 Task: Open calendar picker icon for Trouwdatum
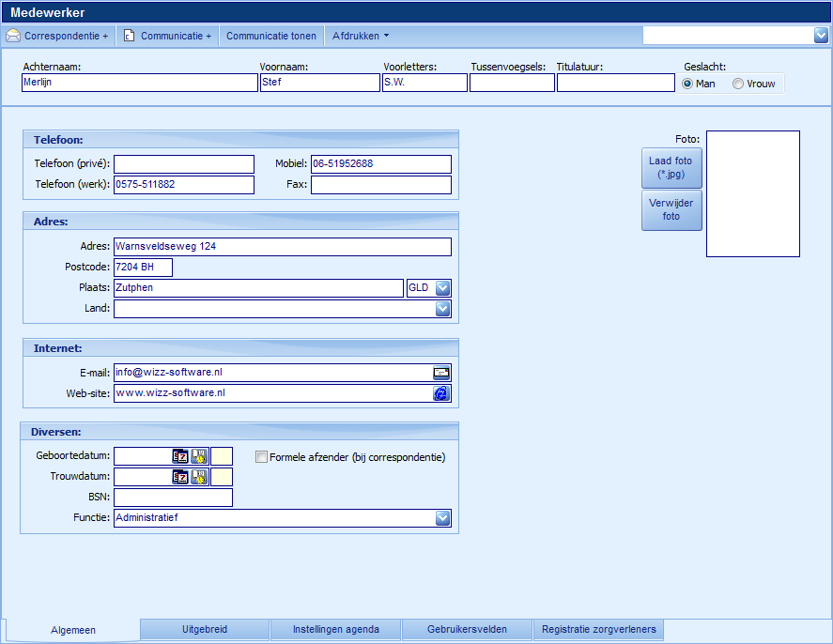179,477
